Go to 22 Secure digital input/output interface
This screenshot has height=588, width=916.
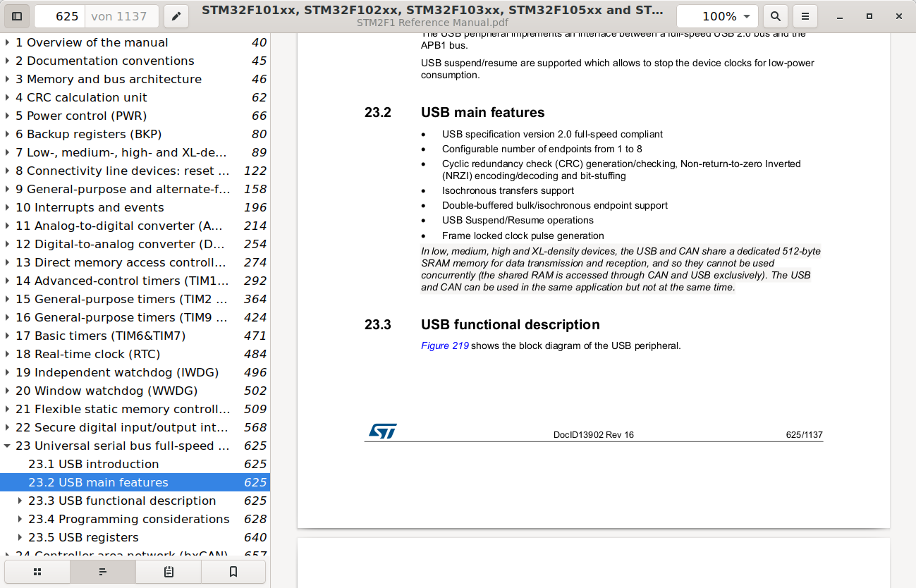[135, 427]
